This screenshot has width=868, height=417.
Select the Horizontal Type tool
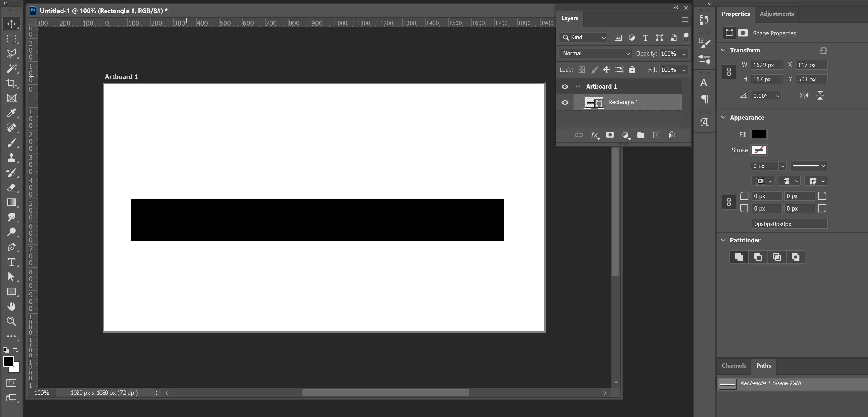tap(11, 262)
